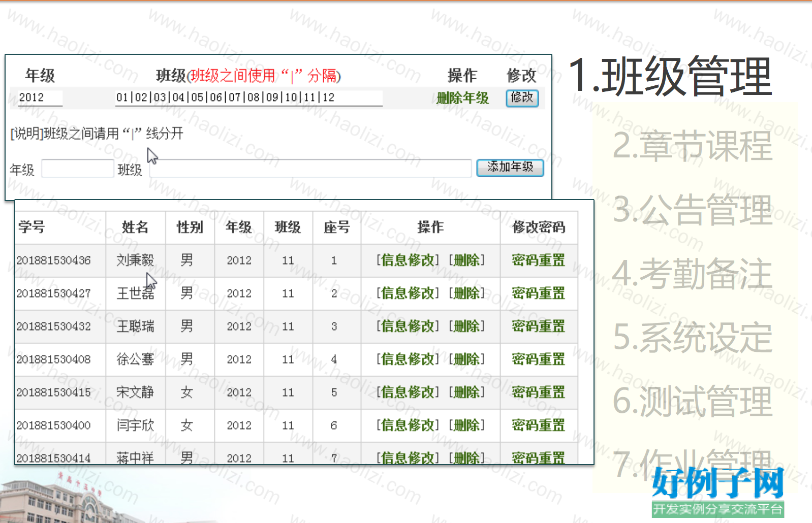Click the 删除年级 link
Screen dimensions: 812x523
coord(462,98)
